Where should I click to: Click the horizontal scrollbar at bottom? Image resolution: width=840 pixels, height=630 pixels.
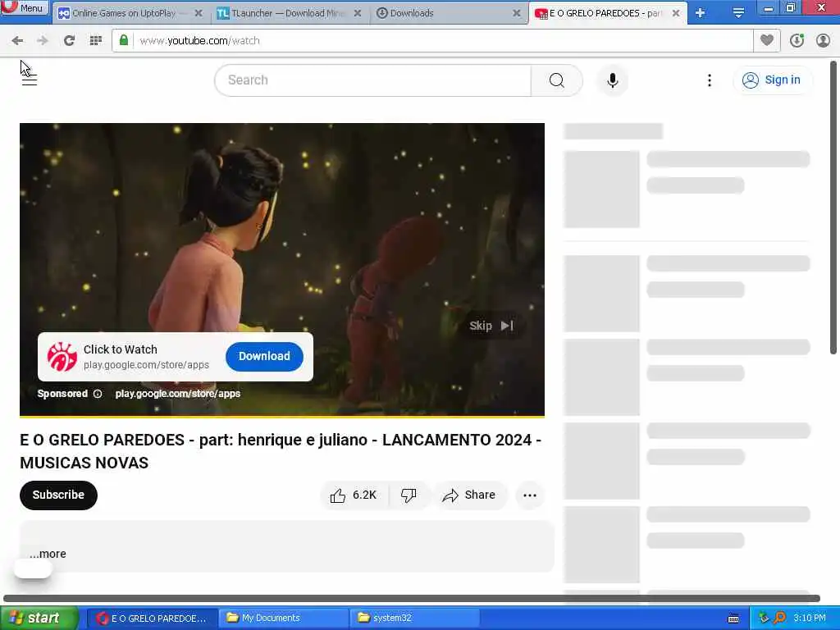(x=412, y=598)
